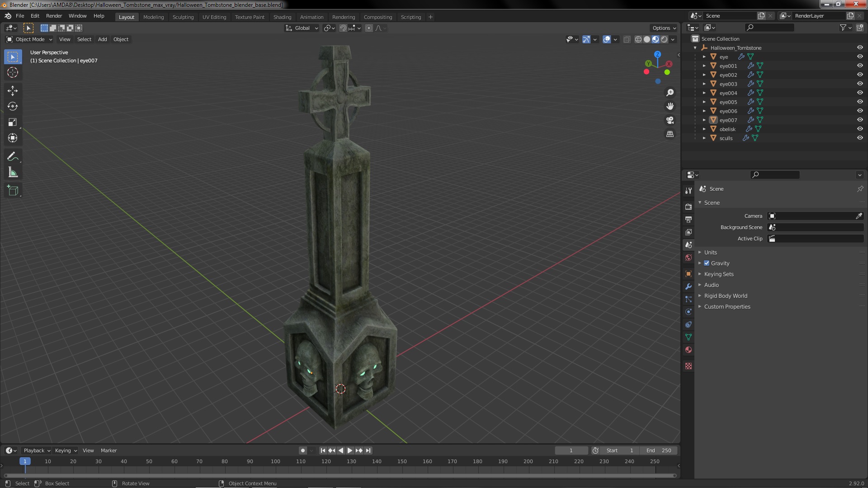Activate the Scale tool
Image resolution: width=868 pixels, height=488 pixels.
[13, 122]
